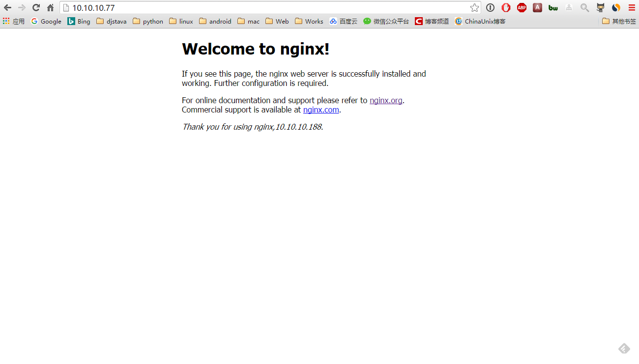639x364 pixels.
Task: Open the Google bookmark
Action: pyautogui.click(x=46, y=21)
